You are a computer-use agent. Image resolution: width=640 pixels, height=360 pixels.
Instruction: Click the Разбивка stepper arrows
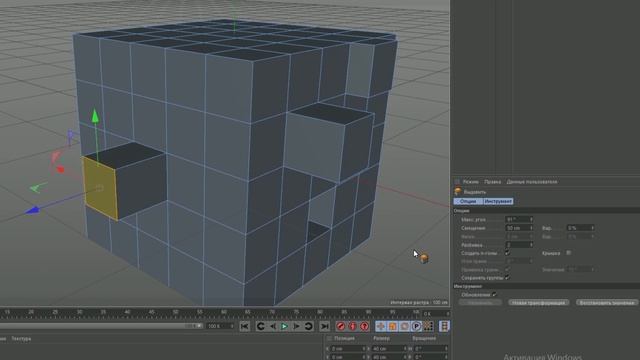pos(531,244)
